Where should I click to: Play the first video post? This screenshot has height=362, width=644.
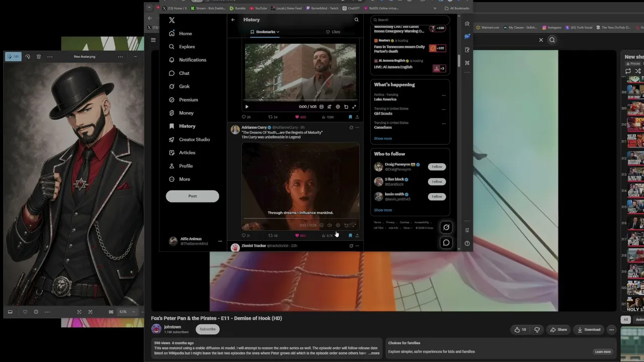tap(247, 107)
